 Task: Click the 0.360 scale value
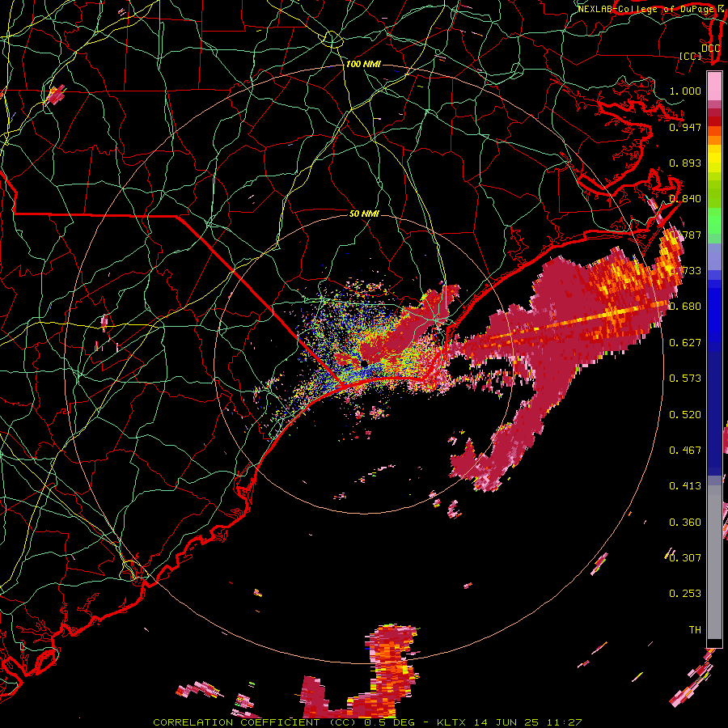point(685,523)
